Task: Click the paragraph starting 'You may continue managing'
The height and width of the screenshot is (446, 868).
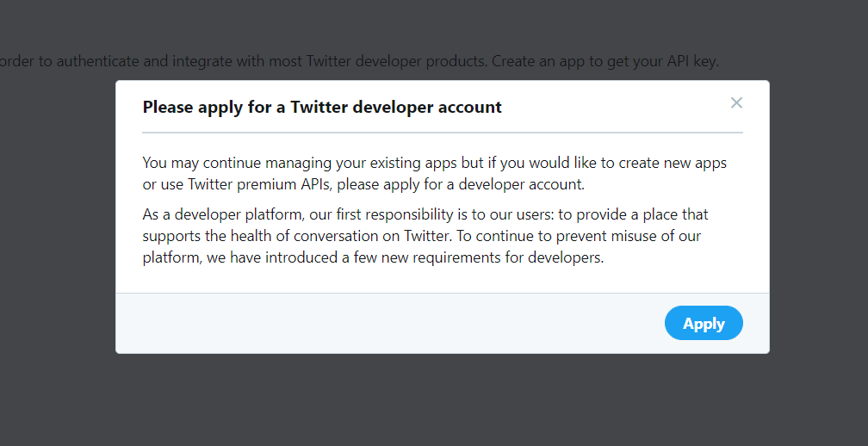Action: pyautogui.click(x=435, y=174)
